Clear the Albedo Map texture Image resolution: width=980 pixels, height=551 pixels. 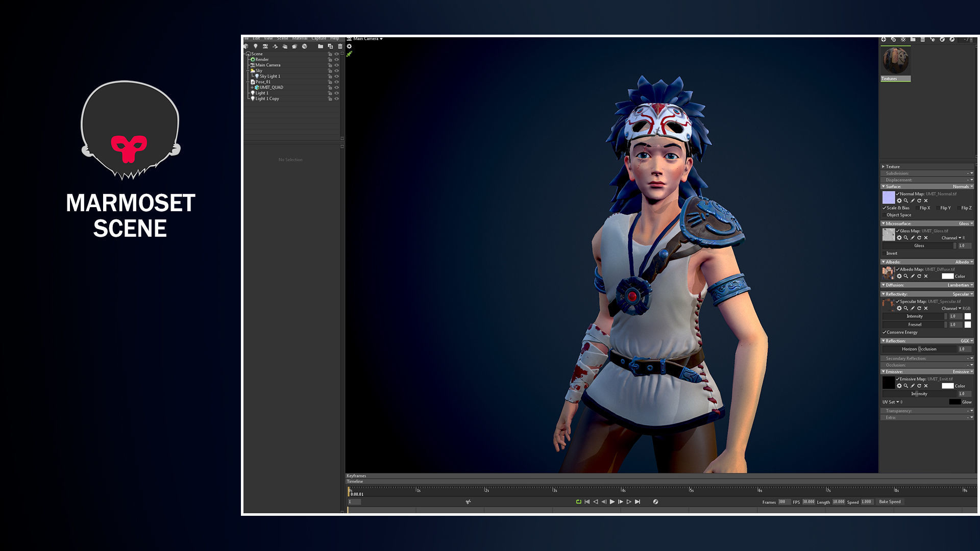pyautogui.click(x=926, y=277)
